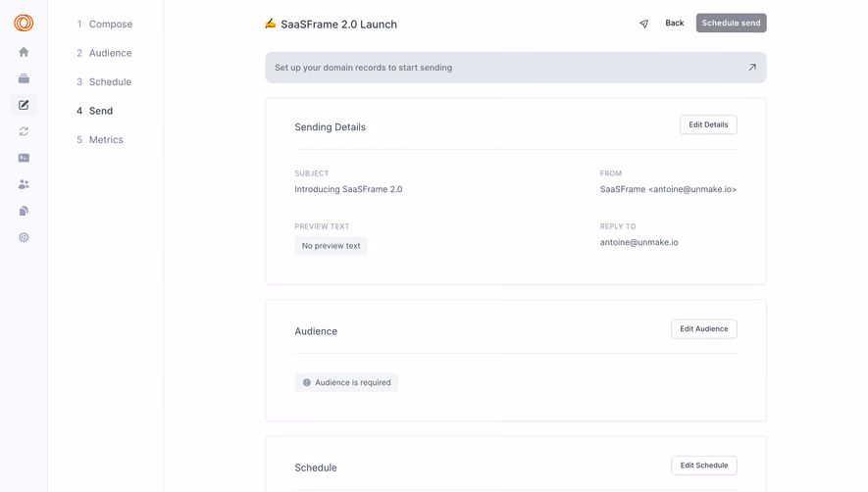The height and width of the screenshot is (492, 868).
Task: Click the Edit Details button
Action: coord(708,124)
